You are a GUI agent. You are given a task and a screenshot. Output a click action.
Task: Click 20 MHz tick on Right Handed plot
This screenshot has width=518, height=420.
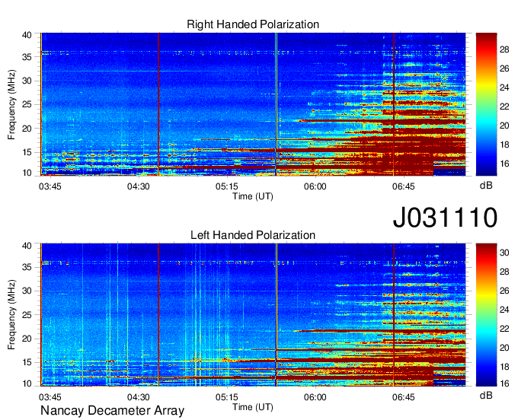(27, 129)
